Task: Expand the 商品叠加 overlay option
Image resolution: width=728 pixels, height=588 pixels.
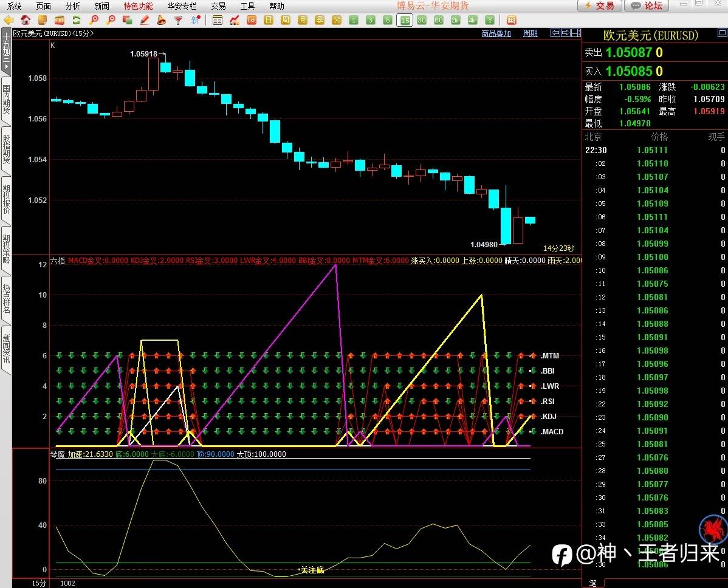Action: click(x=496, y=33)
